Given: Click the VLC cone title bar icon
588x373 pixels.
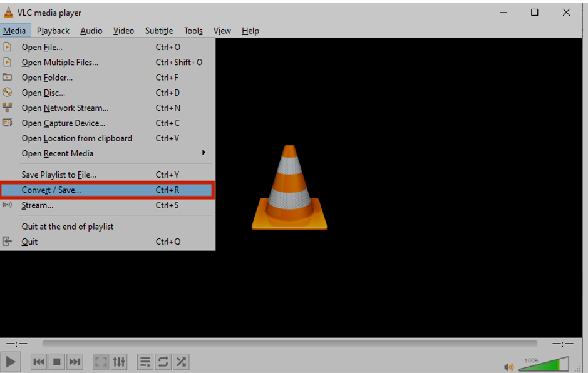Looking at the screenshot, I should [x=8, y=13].
